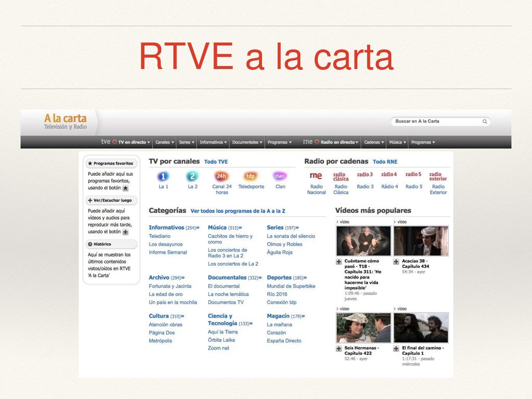Click the search magnifier icon
Screen dimensions: 532x399
485,122
